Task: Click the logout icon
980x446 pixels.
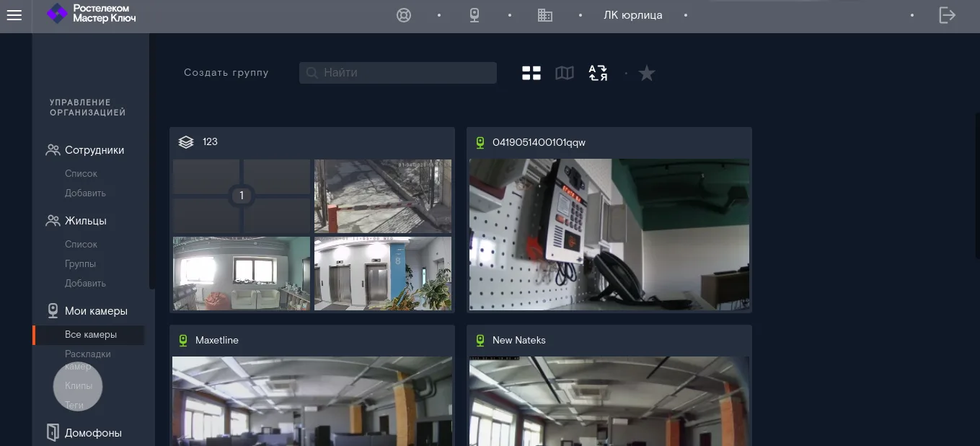Action: pos(948,15)
